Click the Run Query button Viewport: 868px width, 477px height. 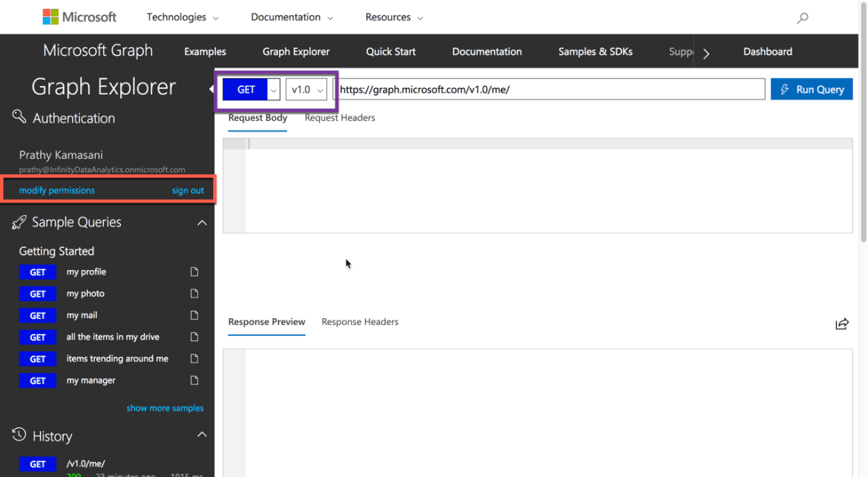click(812, 89)
